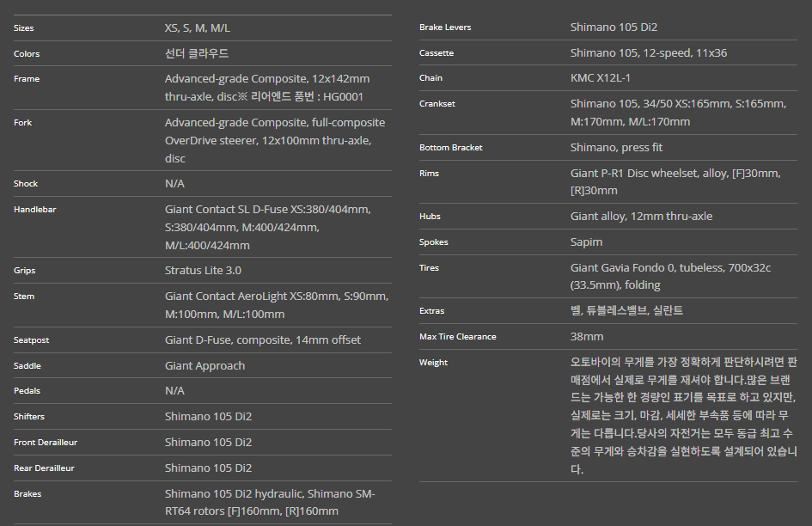Click the 'Seatpost' label
This screenshot has height=526, width=812.
(31, 340)
